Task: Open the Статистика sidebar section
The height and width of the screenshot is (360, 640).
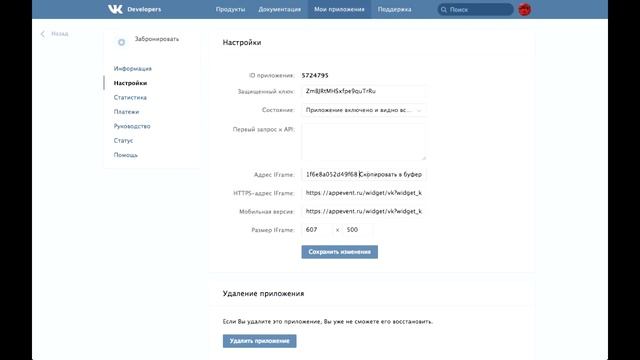Action: point(130,98)
